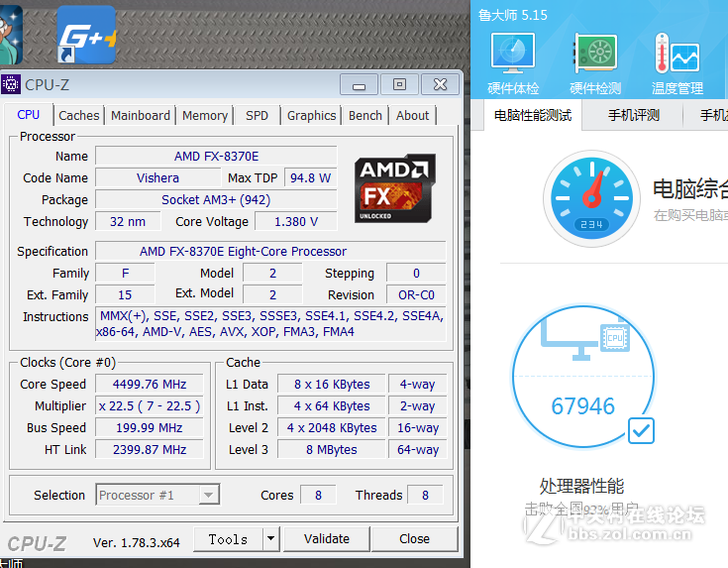This screenshot has width=728, height=568.
Task: Click the HT Link value 2399.87 MHz
Action: 150,450
